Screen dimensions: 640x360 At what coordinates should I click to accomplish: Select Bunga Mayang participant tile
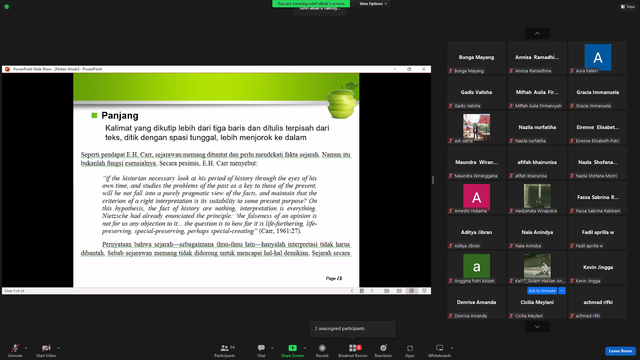476,57
